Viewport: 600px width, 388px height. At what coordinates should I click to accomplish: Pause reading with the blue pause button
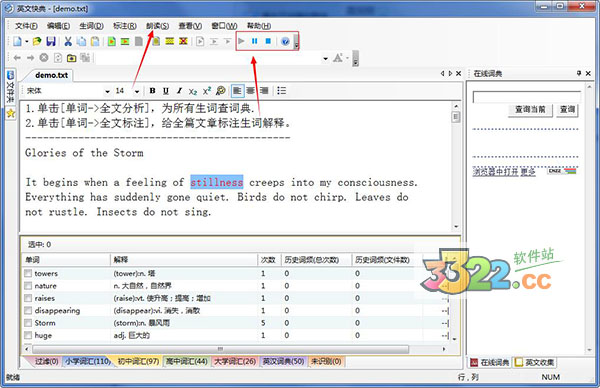254,41
